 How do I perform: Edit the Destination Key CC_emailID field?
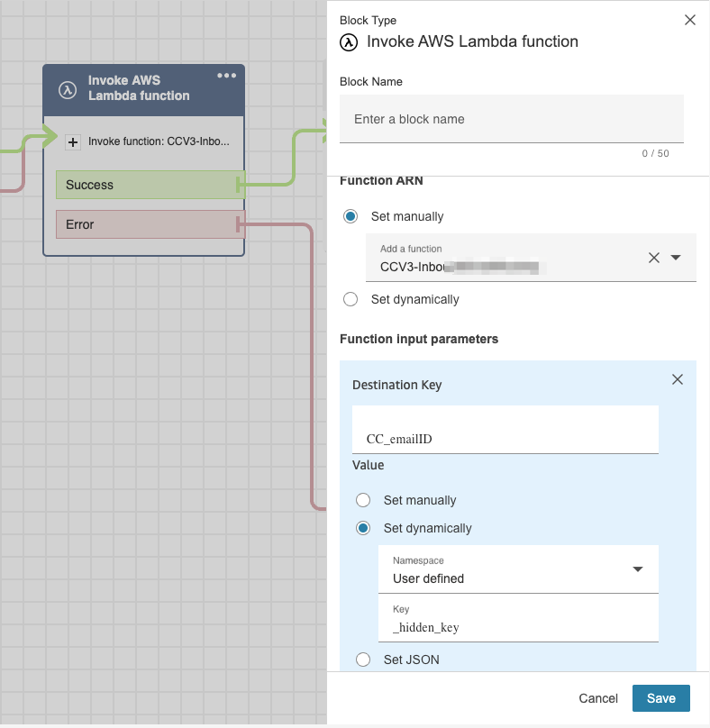point(505,439)
